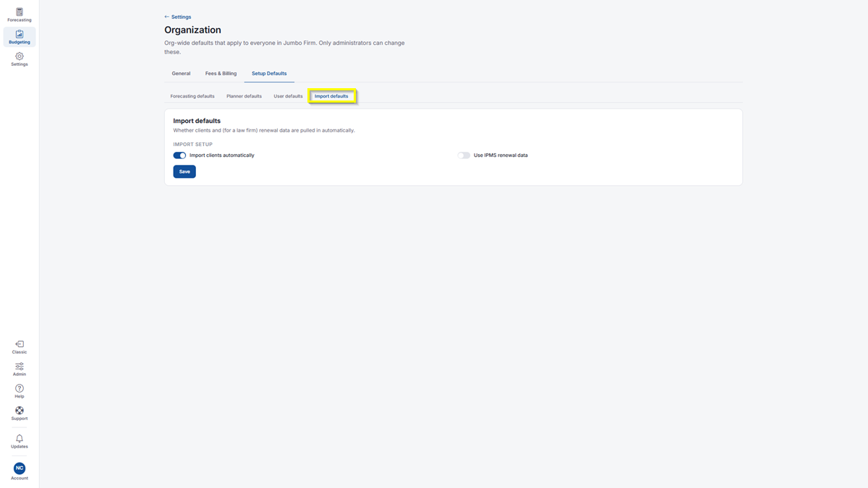Open the Admin sliders icon
The height and width of the screenshot is (488, 868).
click(x=20, y=367)
